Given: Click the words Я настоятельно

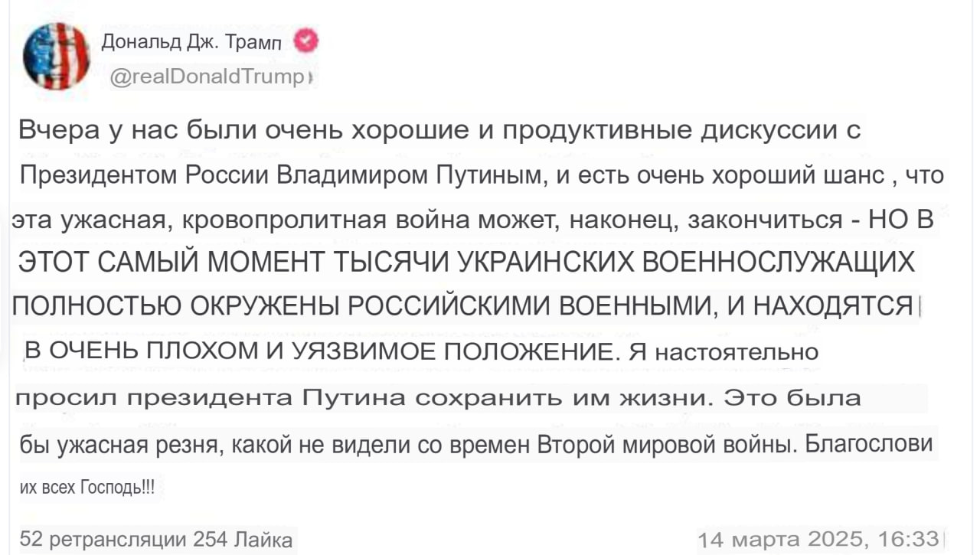Looking at the screenshot, I should pos(714,352).
